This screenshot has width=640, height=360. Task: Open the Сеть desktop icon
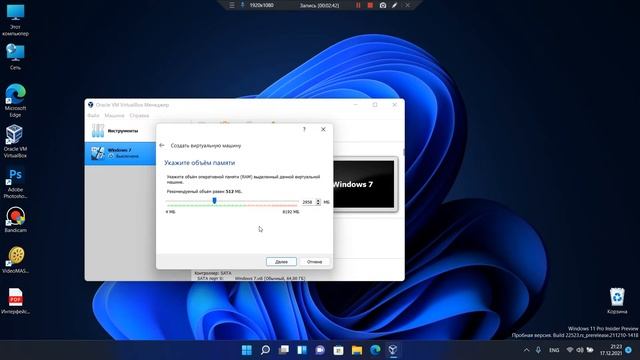[15, 56]
